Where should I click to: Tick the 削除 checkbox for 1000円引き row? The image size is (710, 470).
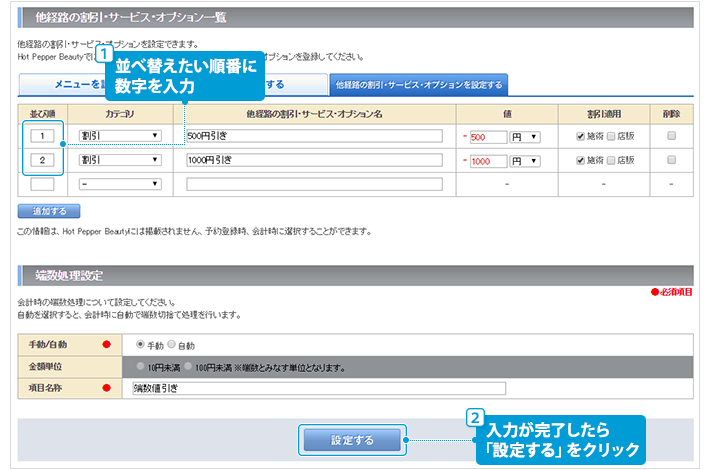pyautogui.click(x=671, y=160)
